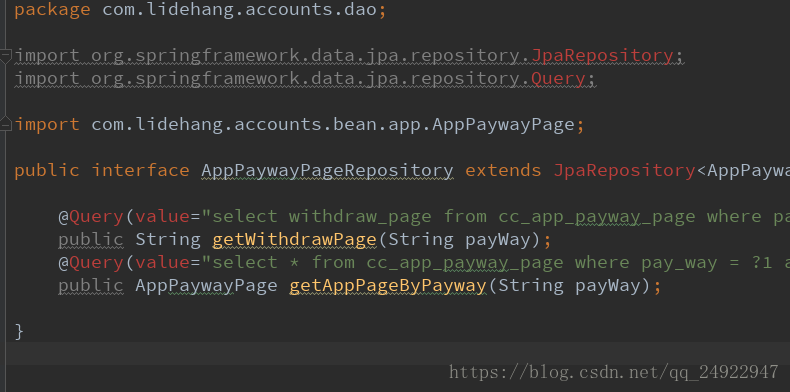Click the first @Query annotation

[x=91, y=217]
